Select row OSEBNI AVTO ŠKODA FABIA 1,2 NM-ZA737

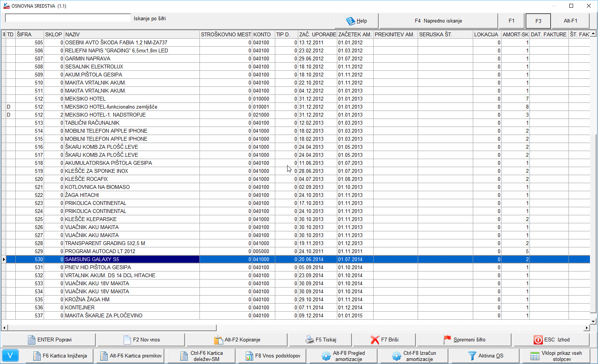(296, 42)
